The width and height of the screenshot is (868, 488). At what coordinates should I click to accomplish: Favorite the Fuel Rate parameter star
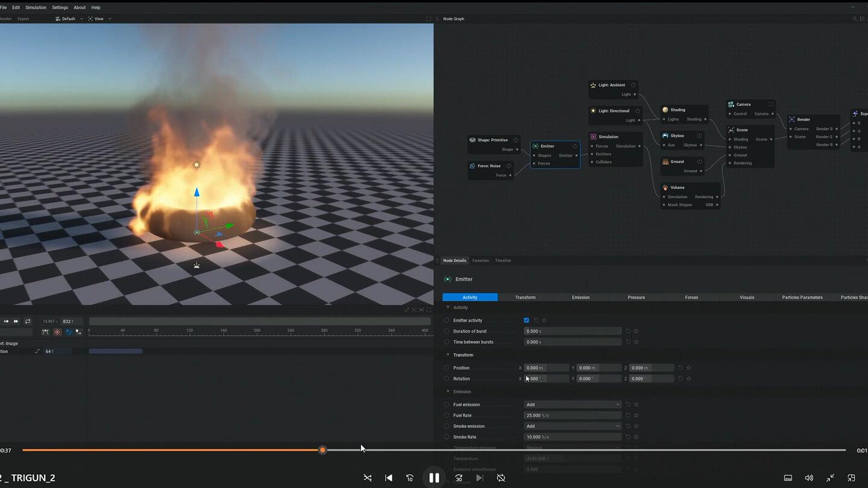click(x=636, y=416)
